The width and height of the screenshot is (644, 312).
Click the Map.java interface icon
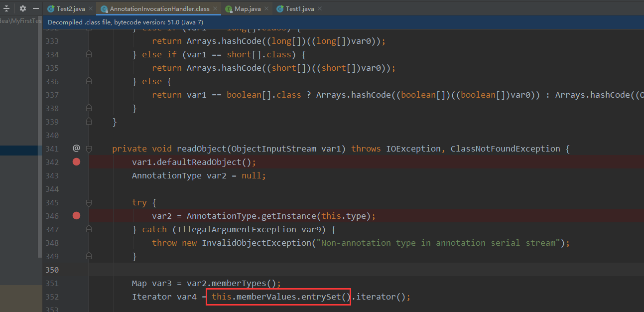(x=229, y=9)
